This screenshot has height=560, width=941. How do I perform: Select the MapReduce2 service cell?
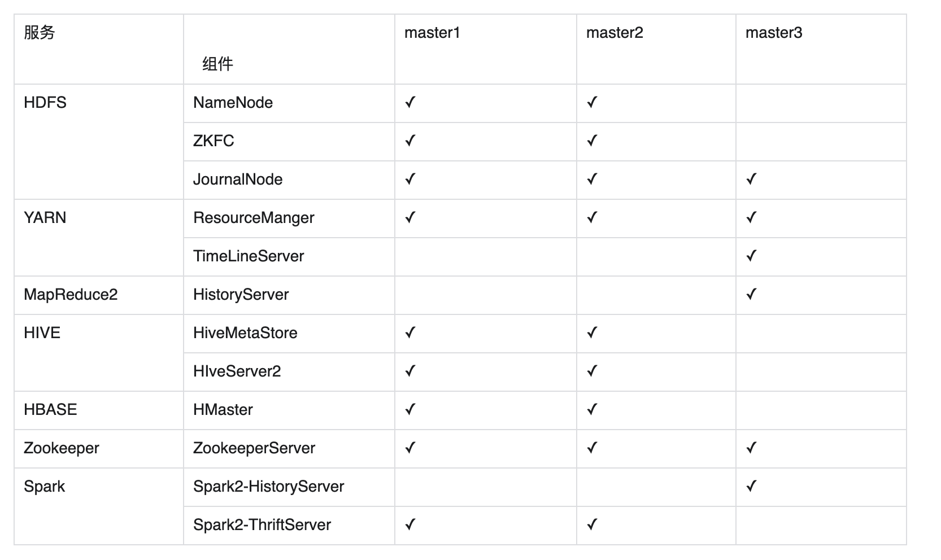[99, 295]
